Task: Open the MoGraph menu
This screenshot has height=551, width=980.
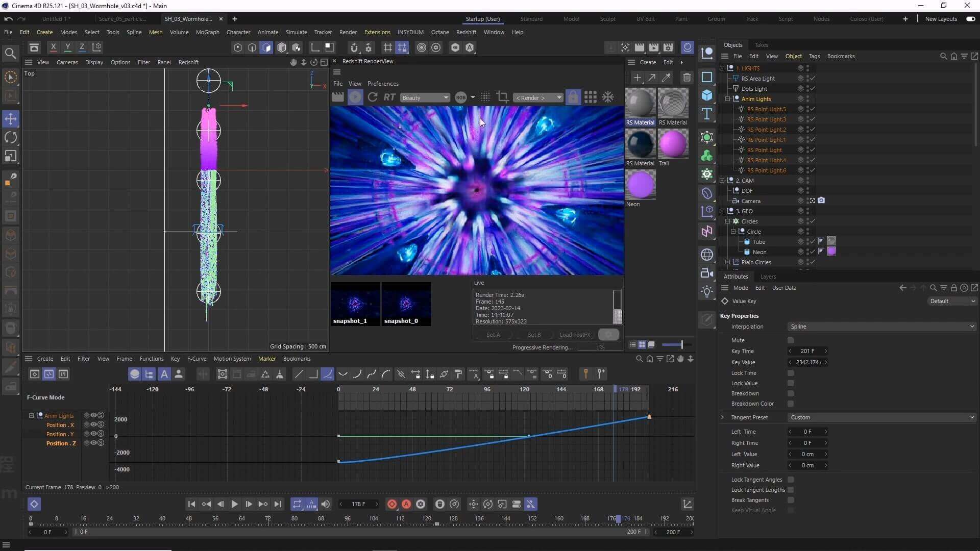Action: [207, 32]
